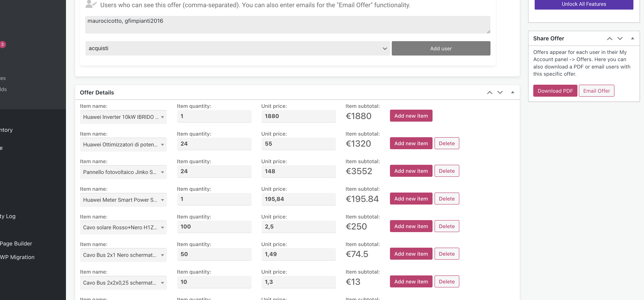Click Unlock All Features button
644x300 pixels.
[x=584, y=4]
